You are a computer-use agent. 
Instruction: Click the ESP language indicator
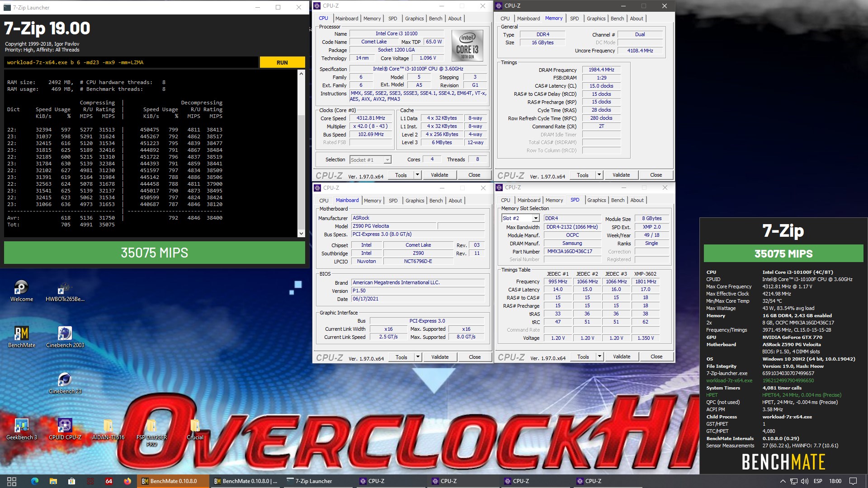point(818,481)
